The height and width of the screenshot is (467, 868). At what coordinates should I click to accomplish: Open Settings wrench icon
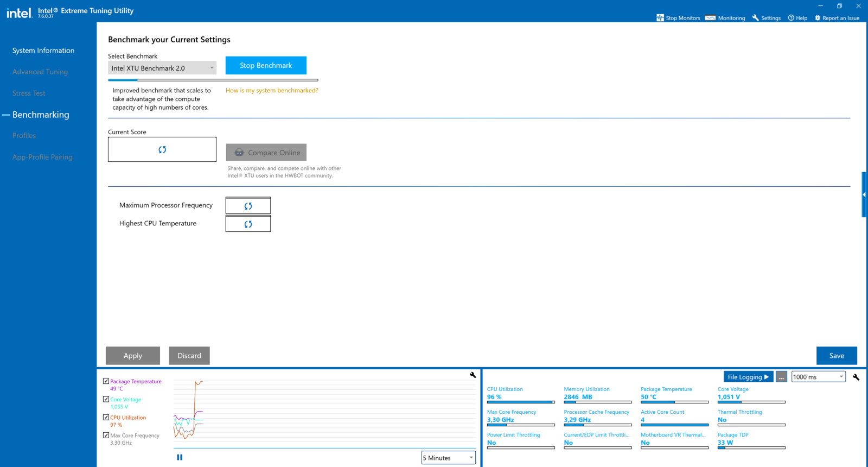click(x=755, y=18)
